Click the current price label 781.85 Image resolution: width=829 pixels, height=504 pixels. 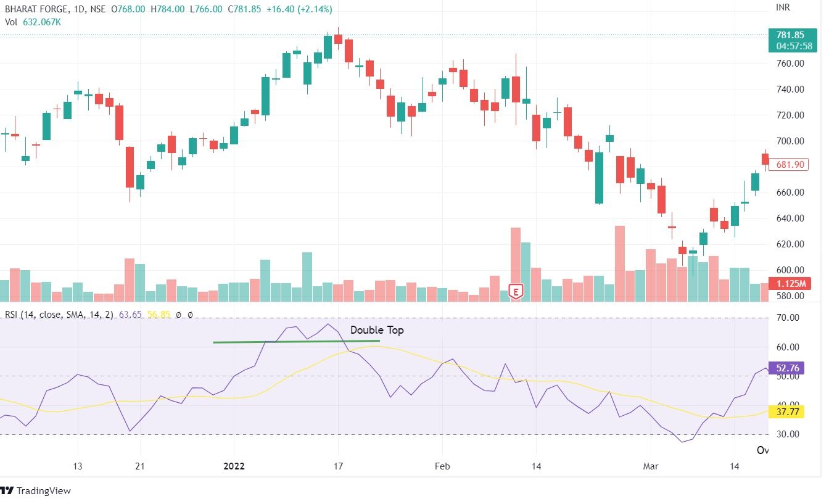coord(790,35)
